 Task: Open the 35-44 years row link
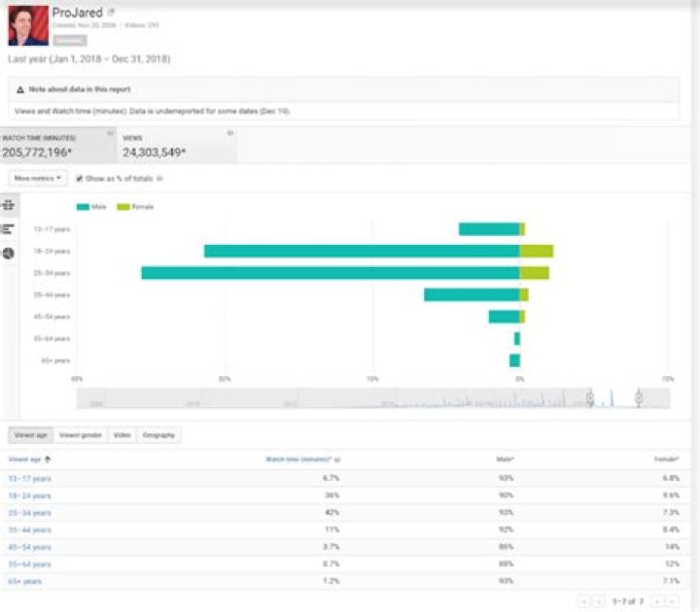[29, 530]
